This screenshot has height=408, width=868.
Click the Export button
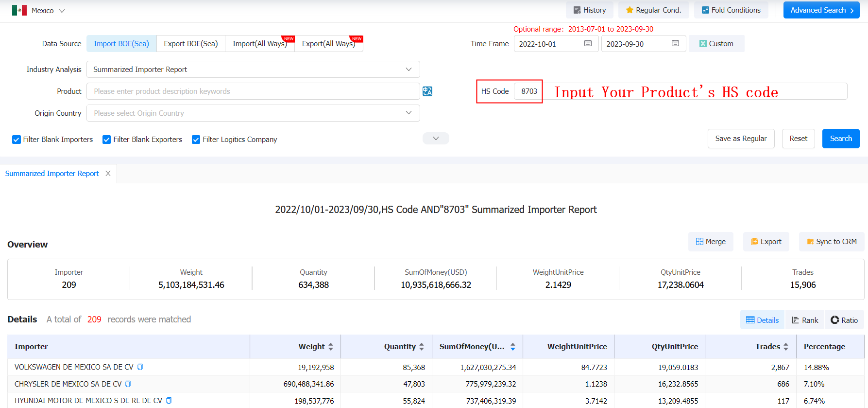click(x=766, y=242)
